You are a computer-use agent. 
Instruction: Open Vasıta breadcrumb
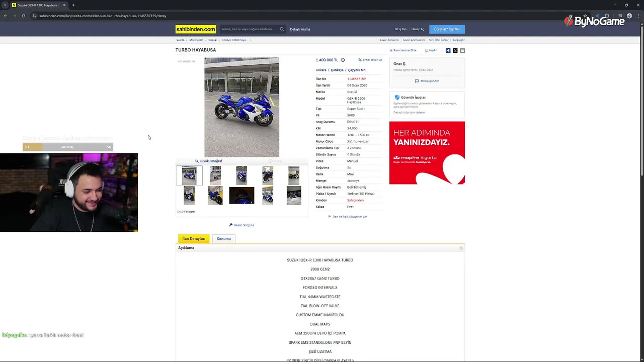180,40
